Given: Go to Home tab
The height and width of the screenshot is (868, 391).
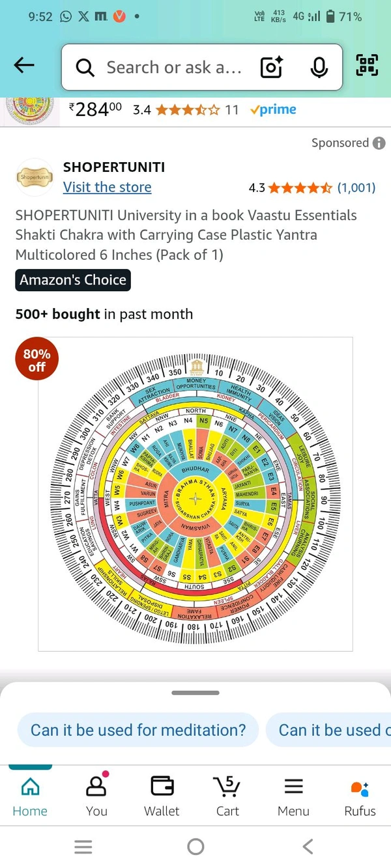Looking at the screenshot, I should 30,796.
